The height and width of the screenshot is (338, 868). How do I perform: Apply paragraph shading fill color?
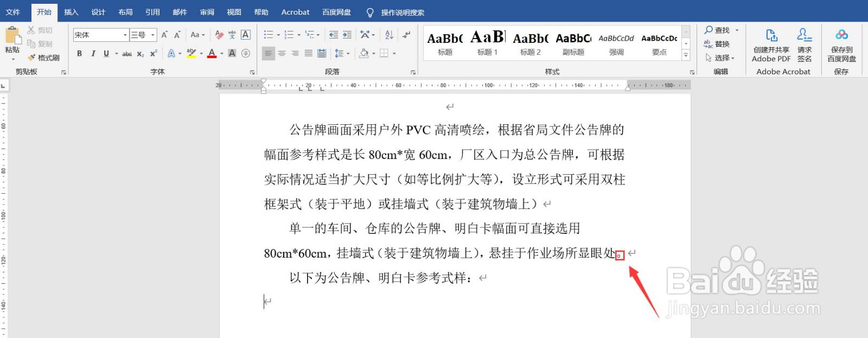(x=364, y=53)
